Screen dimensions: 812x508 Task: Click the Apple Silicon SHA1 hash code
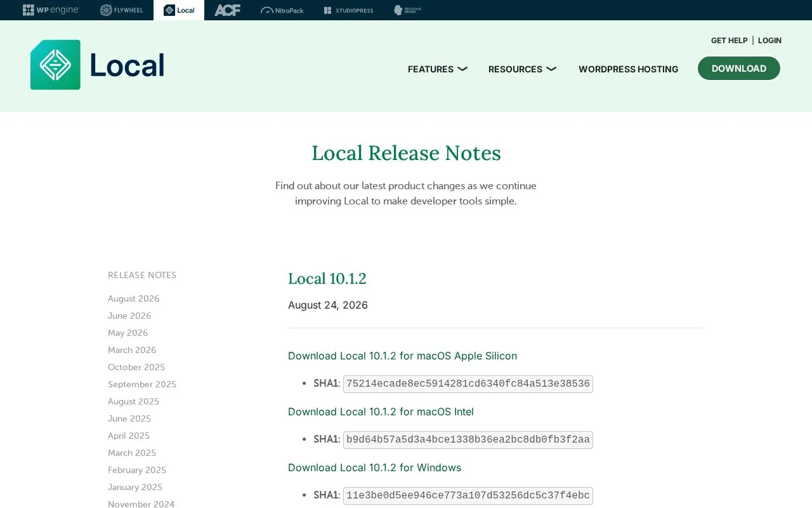468,384
